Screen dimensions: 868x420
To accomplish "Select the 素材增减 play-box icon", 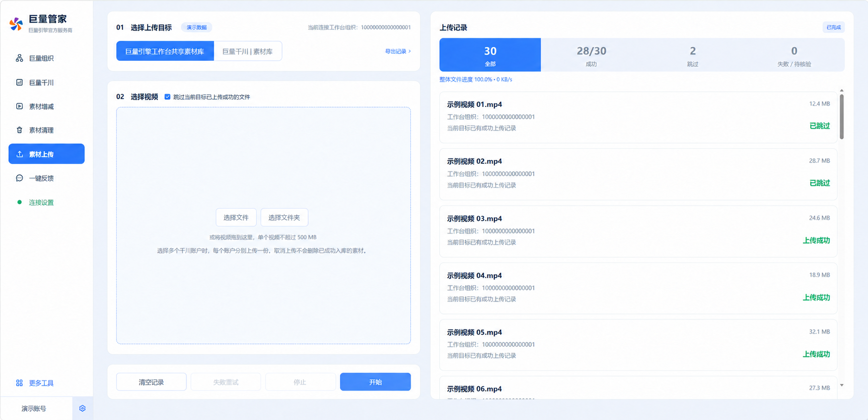I will 19,106.
